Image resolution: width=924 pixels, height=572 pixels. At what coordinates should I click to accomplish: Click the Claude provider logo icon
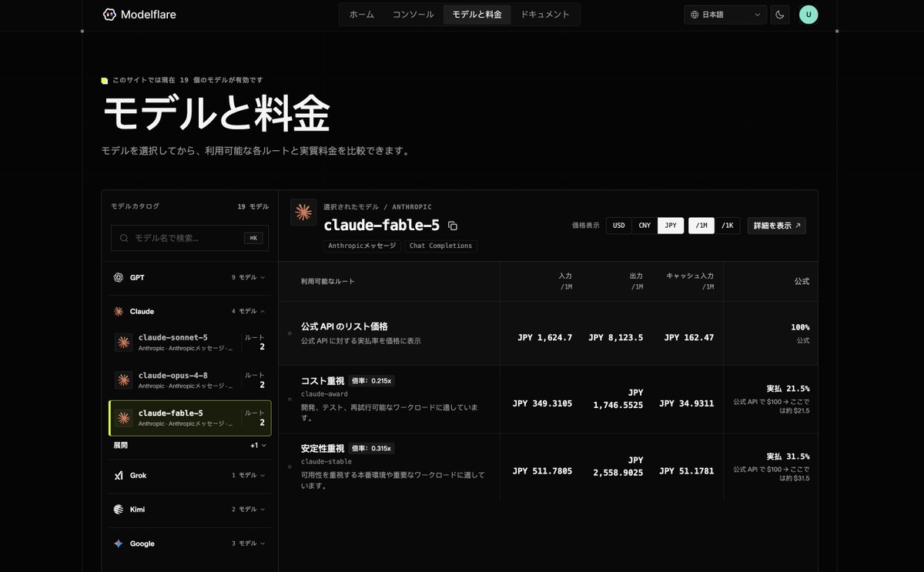pyautogui.click(x=119, y=311)
